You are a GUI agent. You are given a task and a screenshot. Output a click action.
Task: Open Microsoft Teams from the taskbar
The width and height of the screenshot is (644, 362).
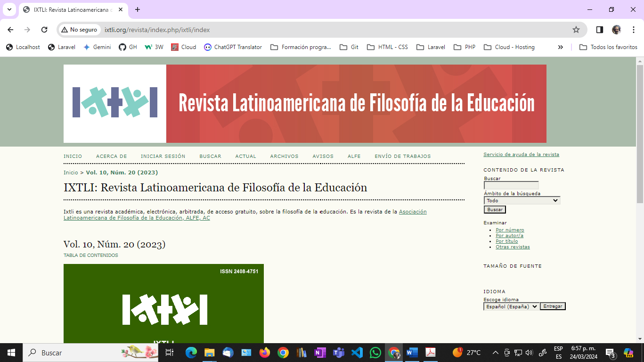tap(338, 353)
